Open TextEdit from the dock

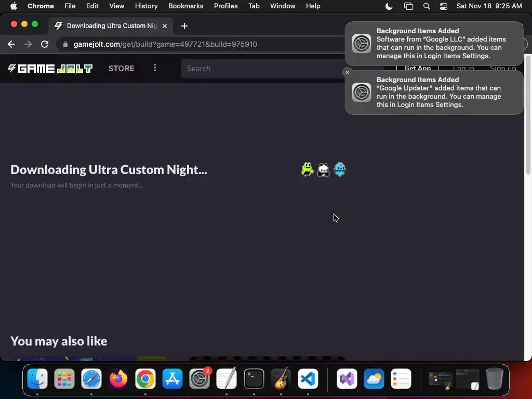[x=227, y=379]
